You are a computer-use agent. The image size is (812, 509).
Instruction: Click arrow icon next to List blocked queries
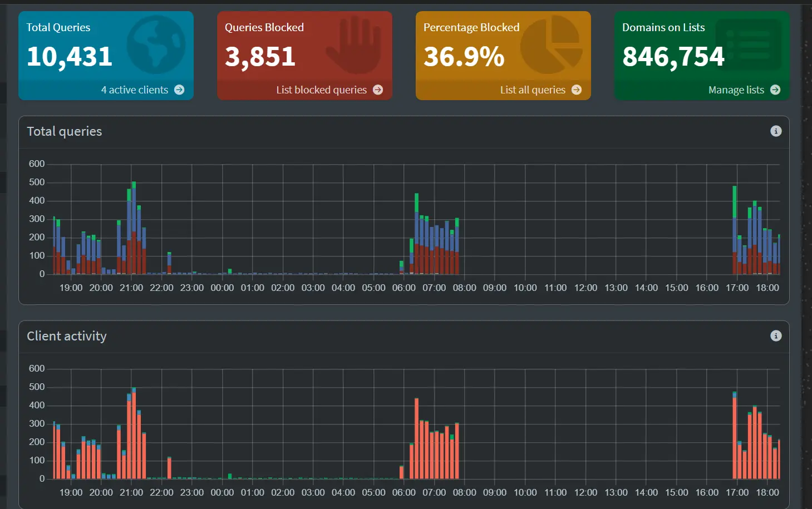click(378, 90)
